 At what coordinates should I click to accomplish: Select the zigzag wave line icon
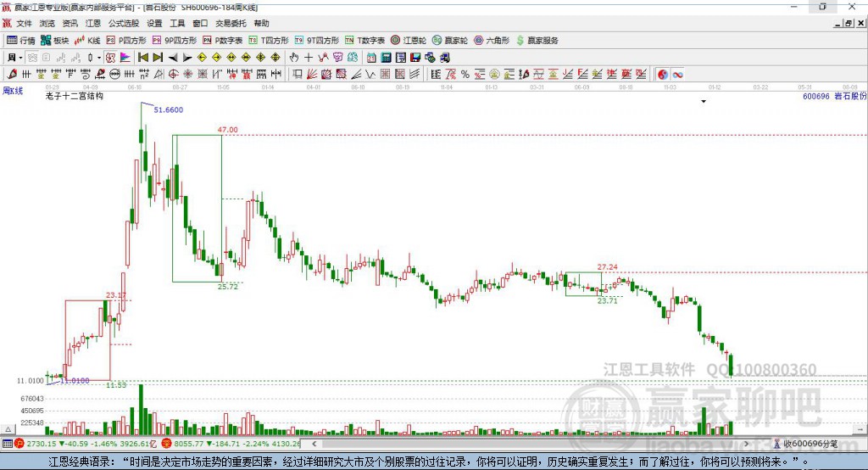point(370,75)
